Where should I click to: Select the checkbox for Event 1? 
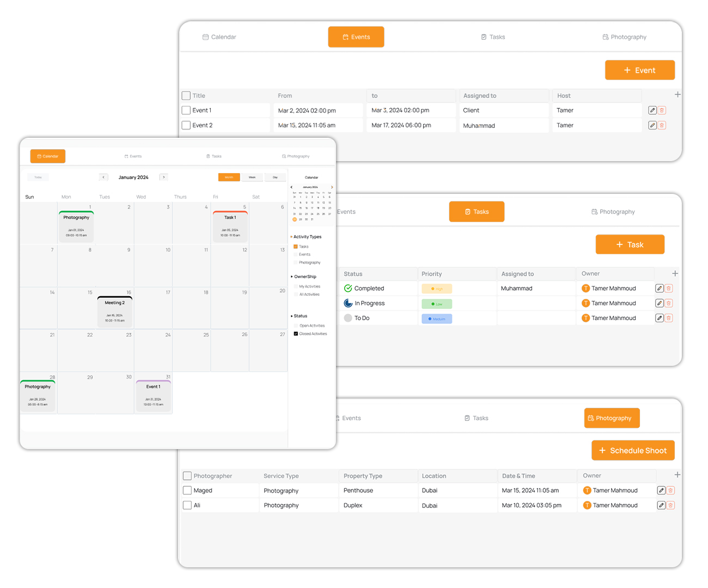[x=186, y=111]
